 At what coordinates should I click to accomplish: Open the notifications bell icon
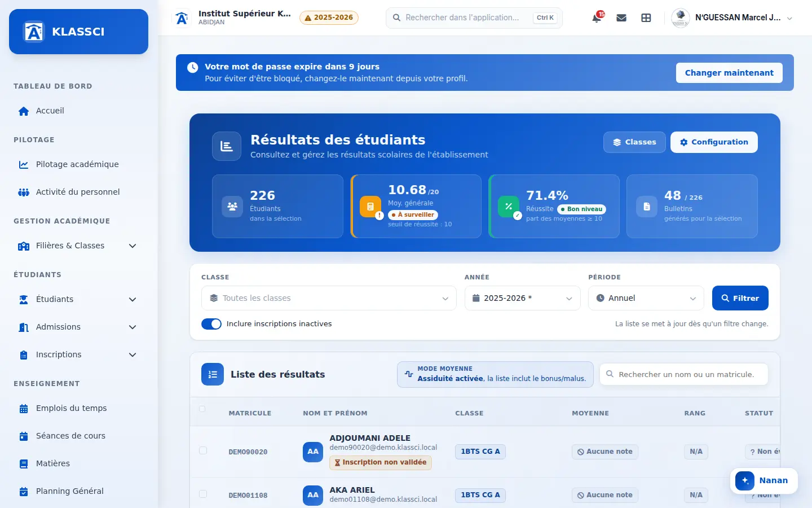point(597,18)
